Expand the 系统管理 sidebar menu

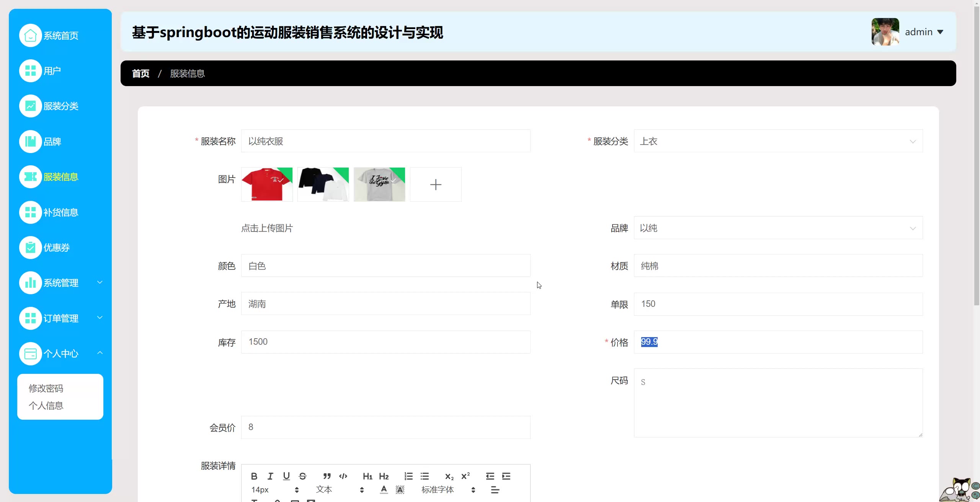point(60,283)
